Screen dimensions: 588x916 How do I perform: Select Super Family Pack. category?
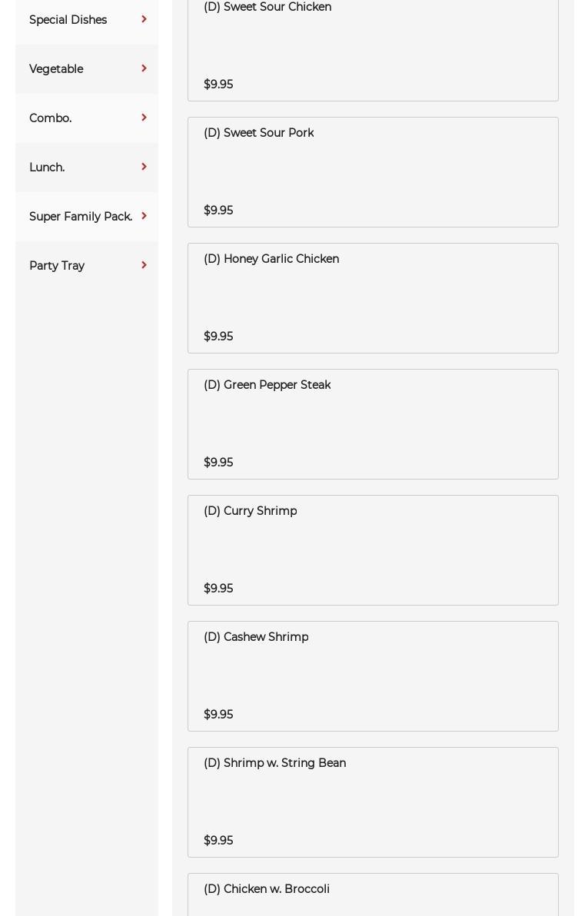[x=81, y=217]
